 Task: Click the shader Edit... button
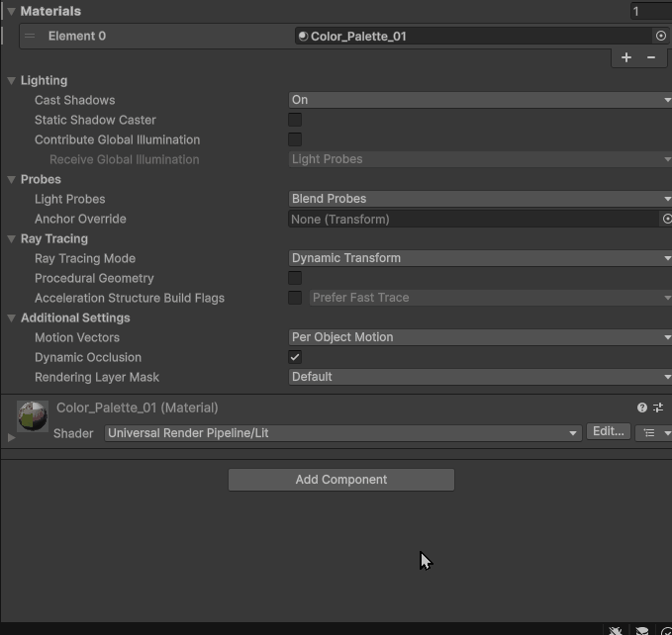(607, 431)
